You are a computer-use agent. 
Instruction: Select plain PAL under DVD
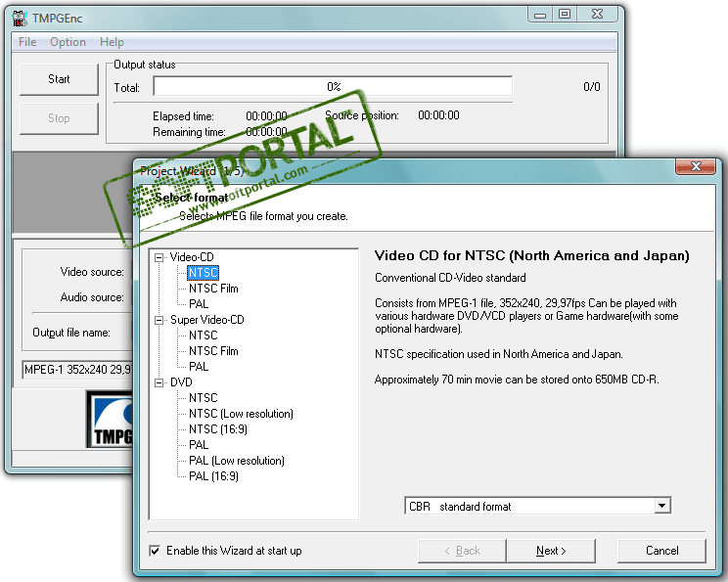coord(199,445)
